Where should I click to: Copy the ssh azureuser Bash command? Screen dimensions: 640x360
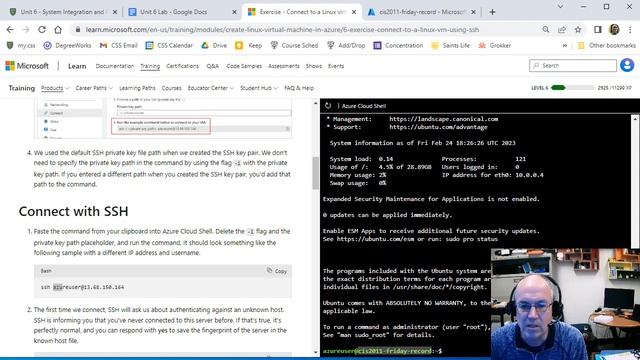[277, 271]
